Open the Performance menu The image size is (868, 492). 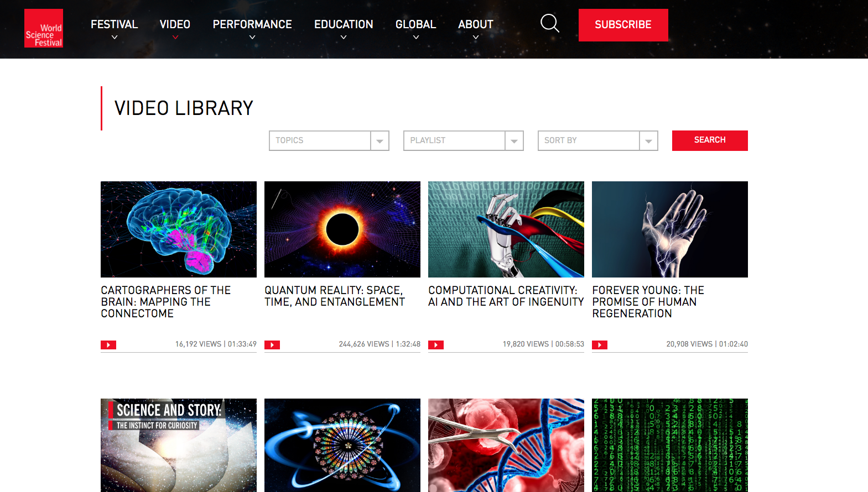pyautogui.click(x=252, y=24)
